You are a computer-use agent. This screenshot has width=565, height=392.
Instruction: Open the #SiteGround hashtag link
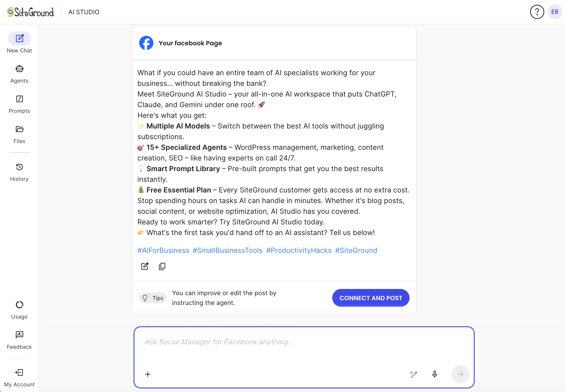pyautogui.click(x=356, y=250)
